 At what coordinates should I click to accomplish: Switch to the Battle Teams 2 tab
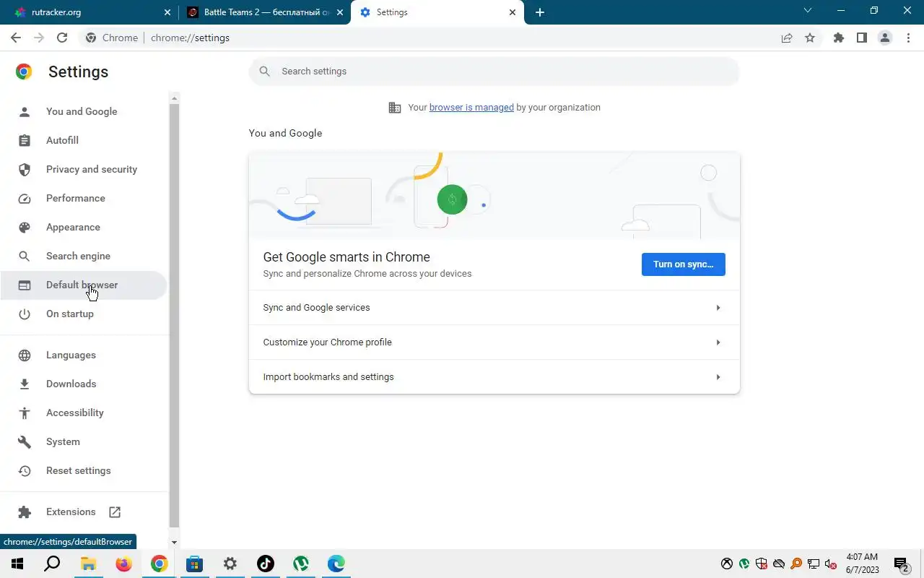[264, 12]
